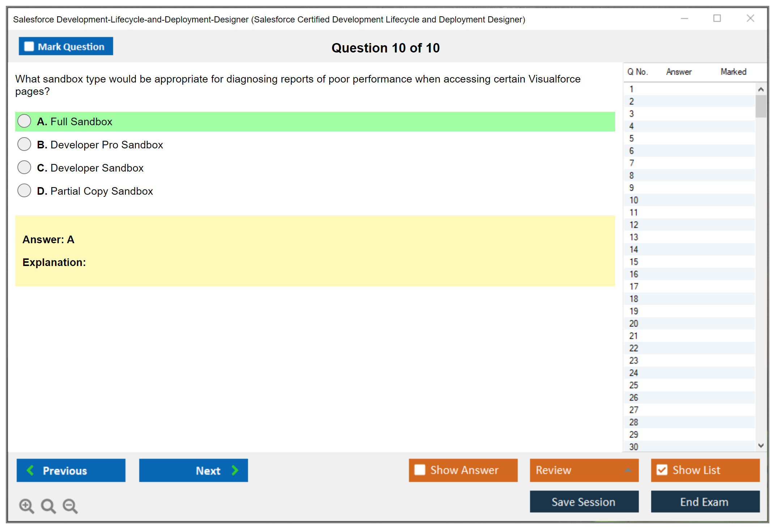Click the reset zoom magnifier icon

click(48, 506)
